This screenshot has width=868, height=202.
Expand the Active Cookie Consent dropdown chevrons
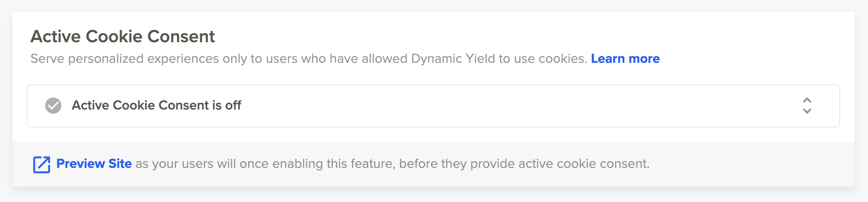[807, 105]
